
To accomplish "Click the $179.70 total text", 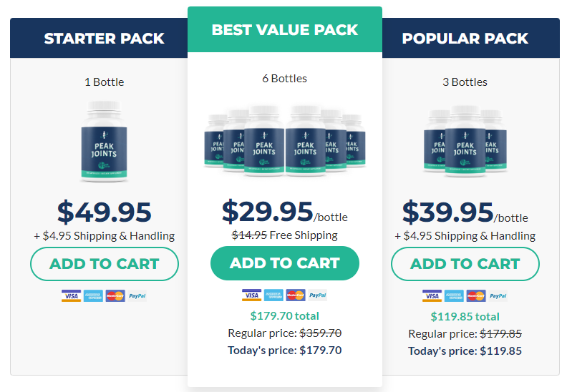I will point(285,315).
